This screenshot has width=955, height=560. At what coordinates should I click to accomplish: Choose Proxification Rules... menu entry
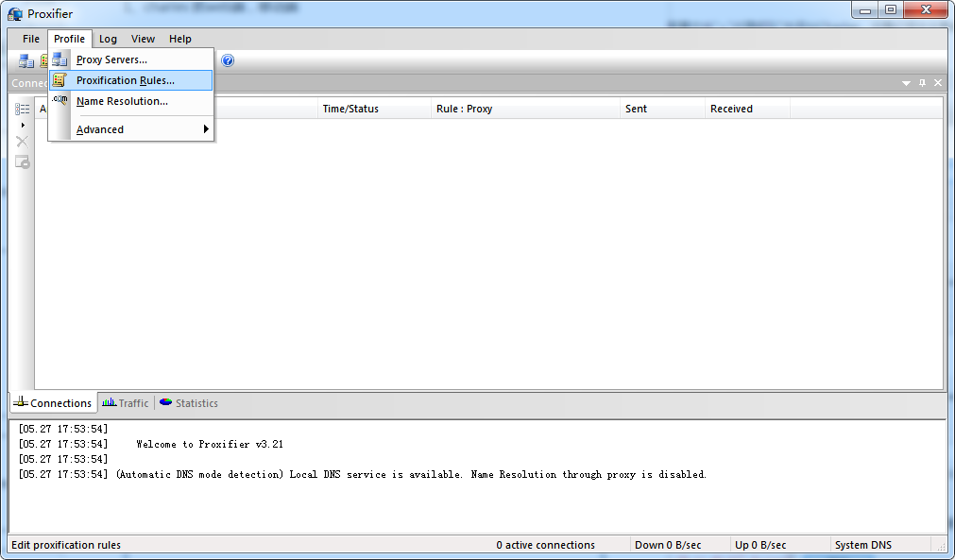131,80
